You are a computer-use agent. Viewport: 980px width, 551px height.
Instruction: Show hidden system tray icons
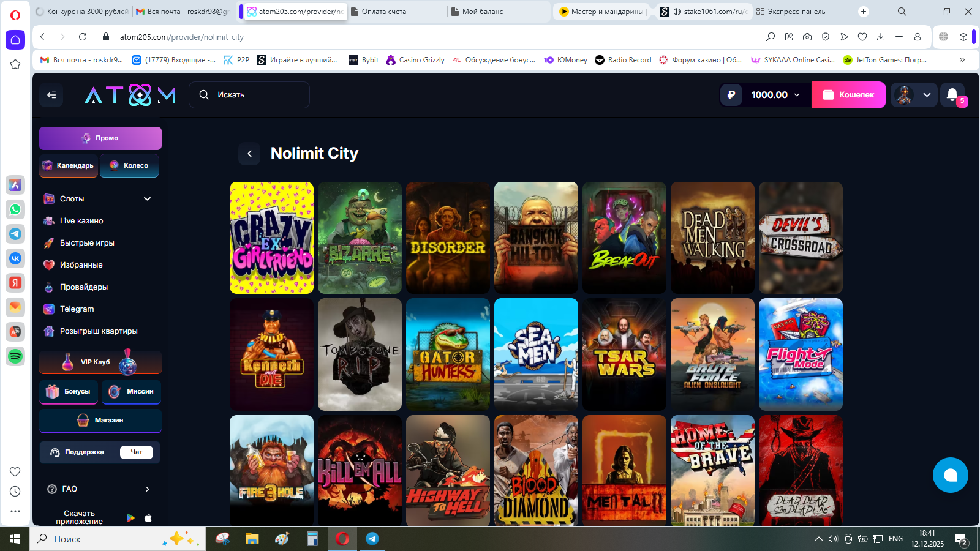818,539
